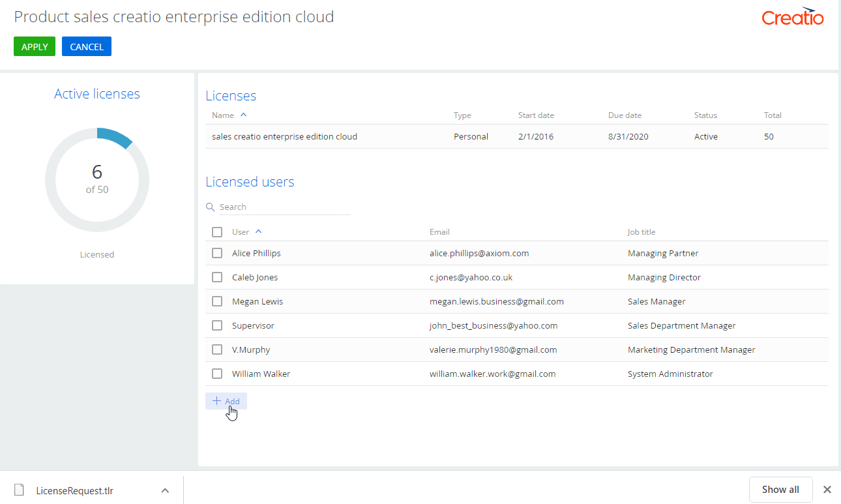
Task: Click the Due date column header
Action: coord(625,115)
